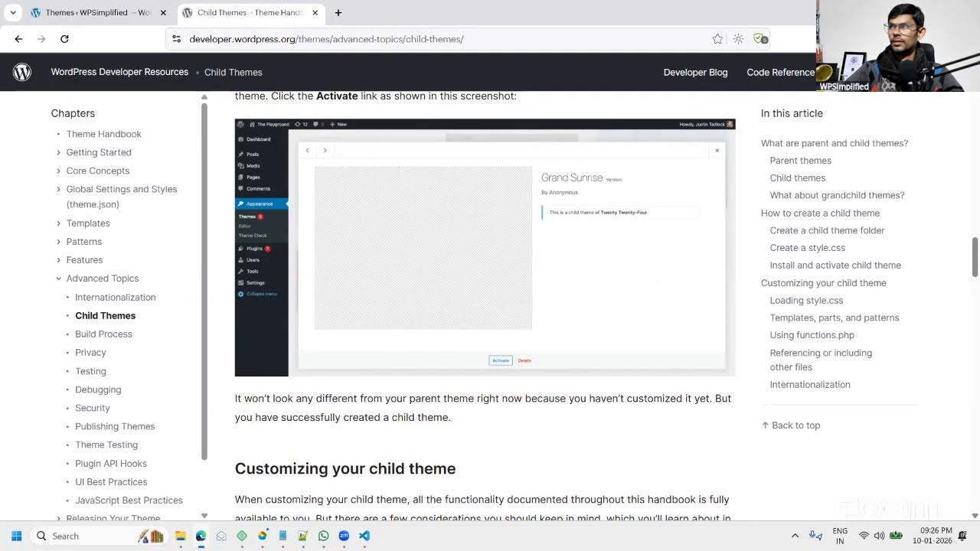Screen dimensions: 980x551
Task: Launch Visual Studio Code from taskbar
Action: click(x=364, y=536)
